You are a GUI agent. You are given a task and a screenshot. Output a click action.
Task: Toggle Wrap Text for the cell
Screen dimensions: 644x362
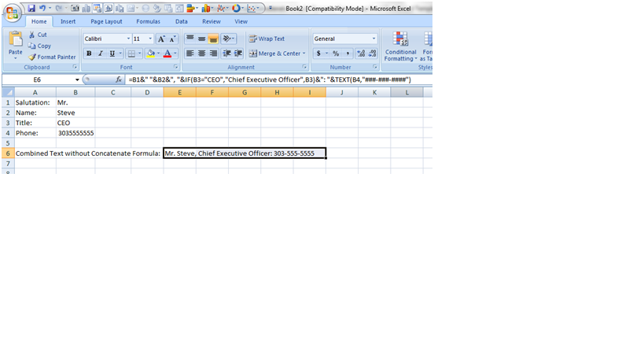pos(267,39)
